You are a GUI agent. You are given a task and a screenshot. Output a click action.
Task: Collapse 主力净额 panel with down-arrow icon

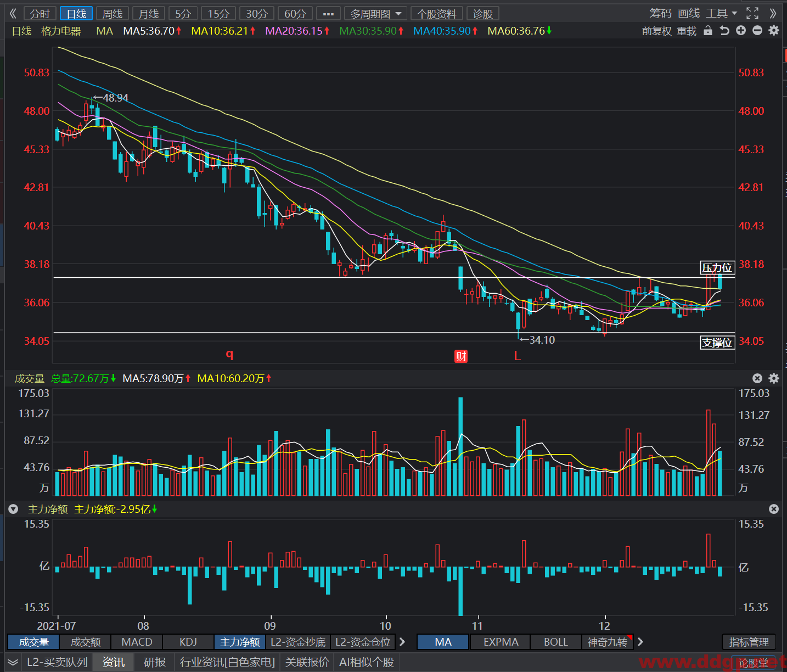pyautogui.click(x=13, y=509)
